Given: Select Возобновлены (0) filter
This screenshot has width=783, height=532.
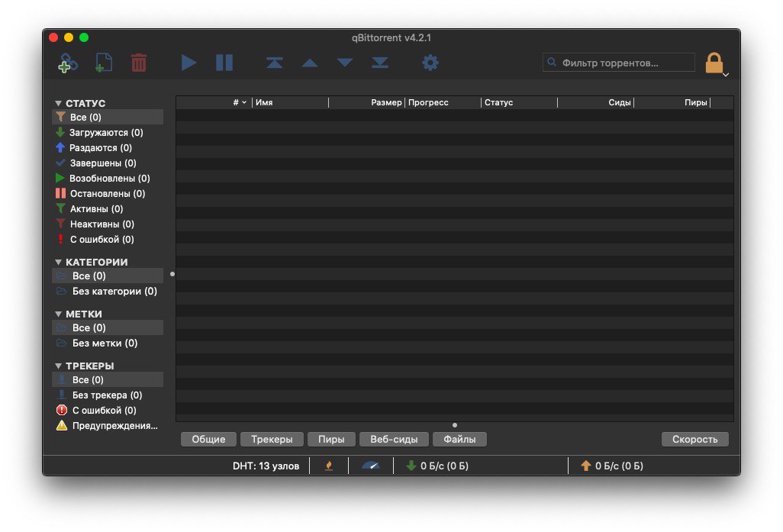Looking at the screenshot, I should click(x=108, y=179).
